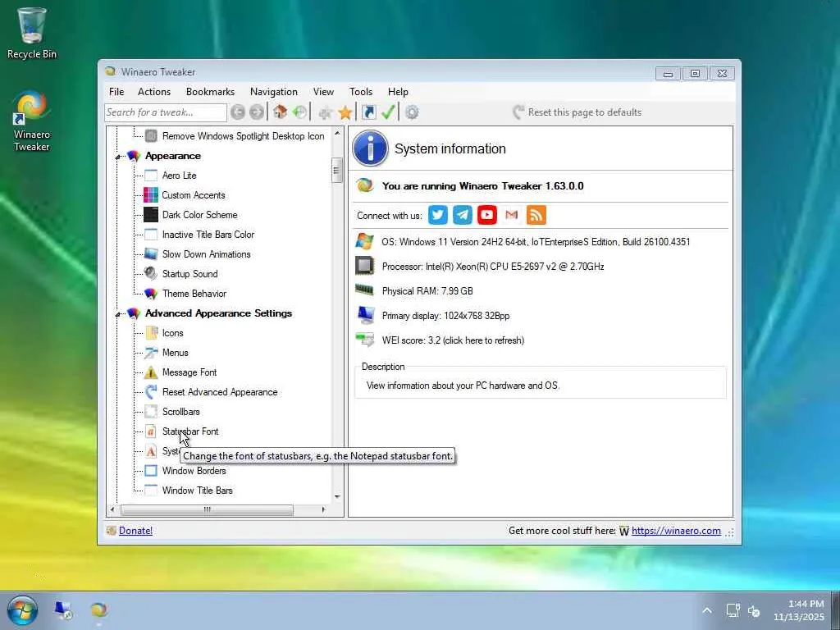Click the network tray icon
The height and width of the screenshot is (630, 840).
(733, 610)
